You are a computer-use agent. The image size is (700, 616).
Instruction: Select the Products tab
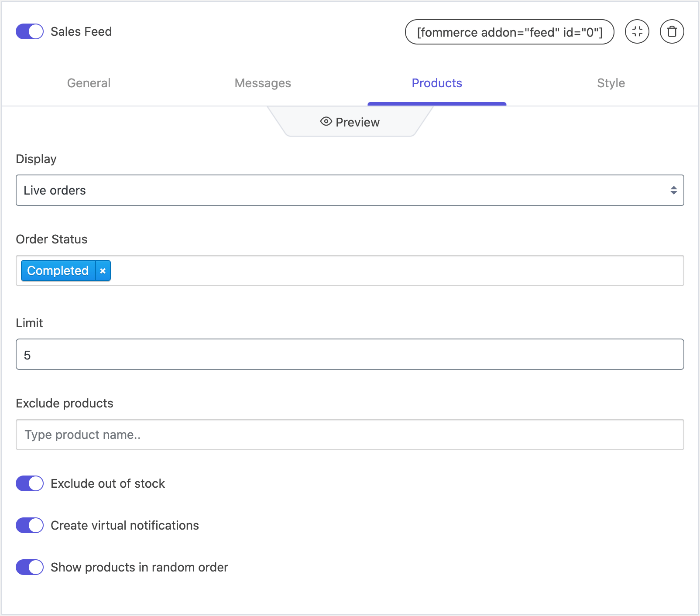pyautogui.click(x=437, y=83)
